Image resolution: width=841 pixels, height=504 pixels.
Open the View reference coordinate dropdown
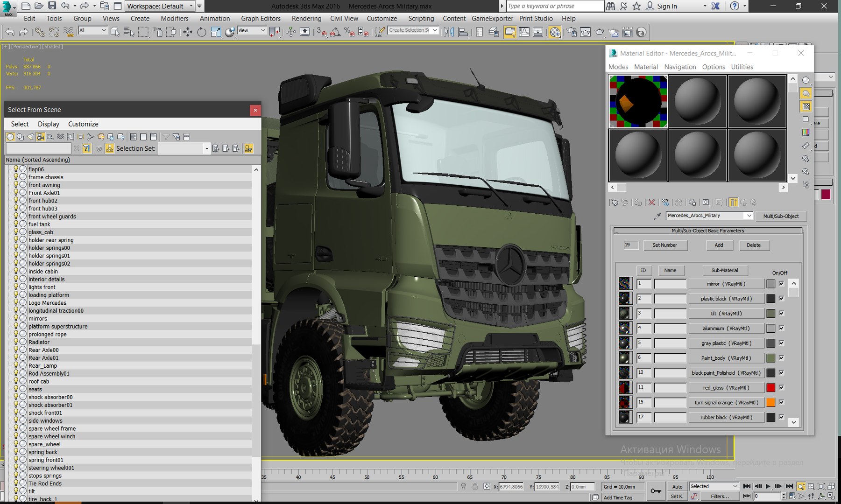(252, 30)
